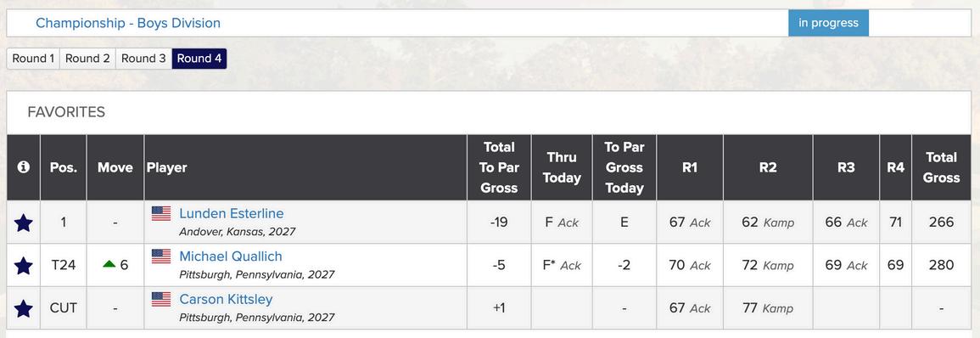
Task: Click the US flag beside Lunden Esterline
Action: [x=161, y=213]
